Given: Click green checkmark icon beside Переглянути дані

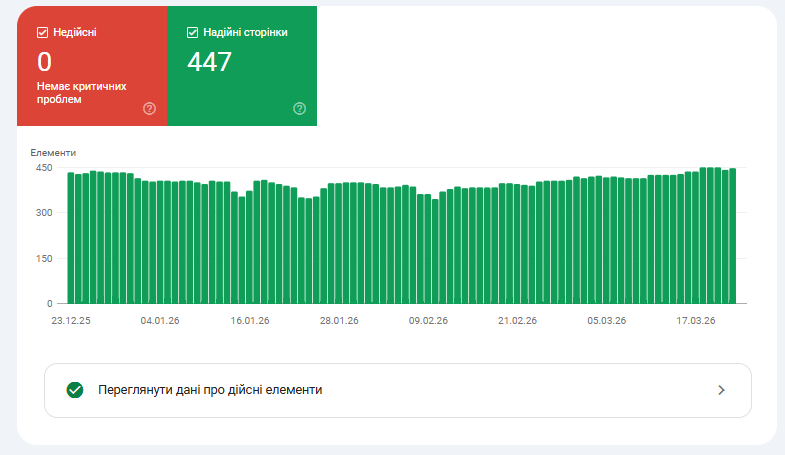Looking at the screenshot, I should coord(75,390).
